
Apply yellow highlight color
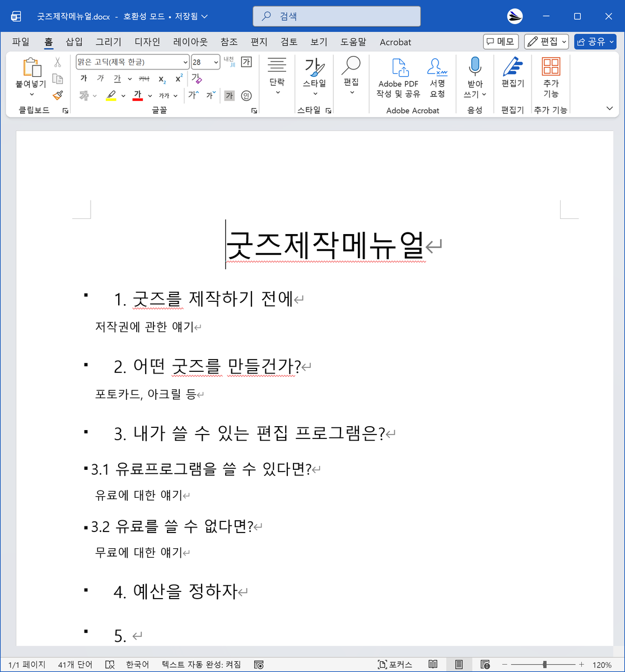click(x=111, y=96)
